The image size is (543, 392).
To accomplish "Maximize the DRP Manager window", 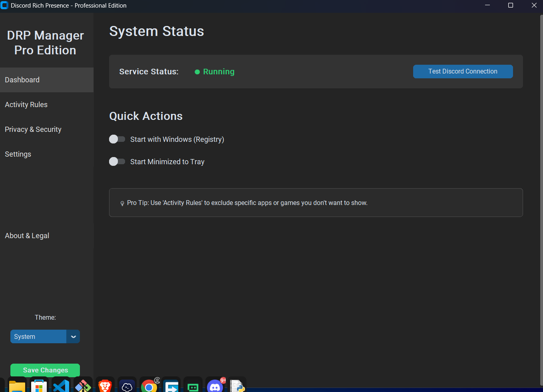I will click(x=511, y=6).
